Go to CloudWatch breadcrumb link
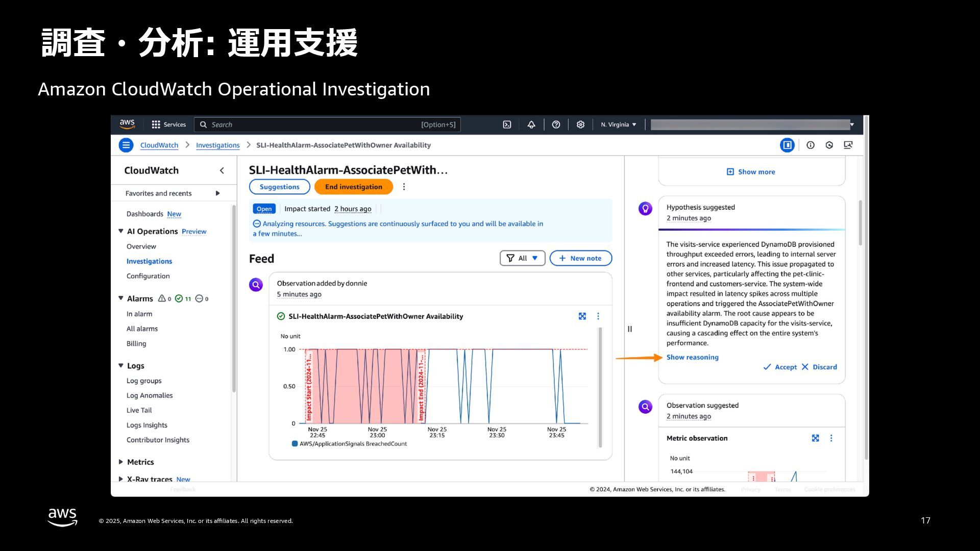The height and width of the screenshot is (551, 980). click(159, 145)
